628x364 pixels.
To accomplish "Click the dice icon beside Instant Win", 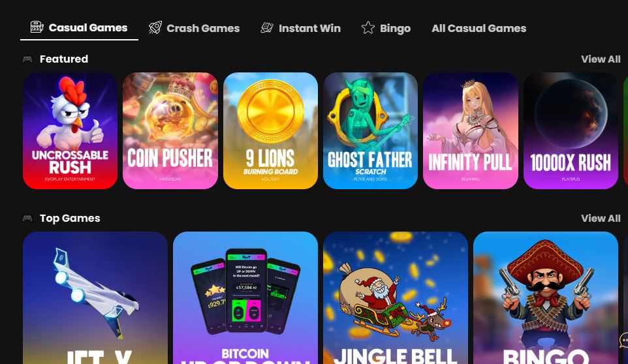I will coord(267,27).
